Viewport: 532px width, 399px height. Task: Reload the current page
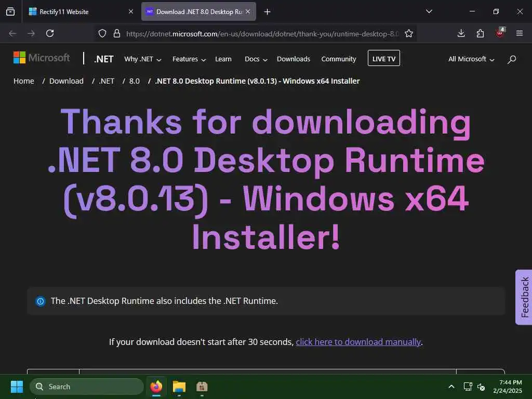point(50,33)
